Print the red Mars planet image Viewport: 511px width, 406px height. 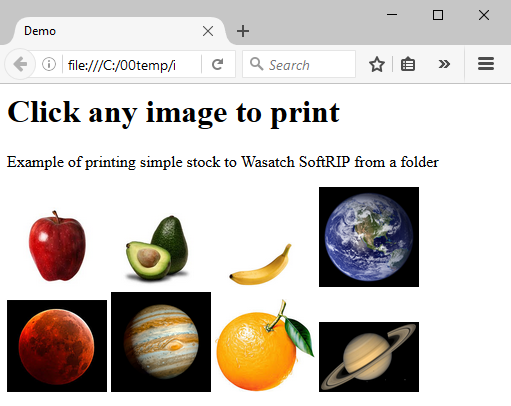pyautogui.click(x=57, y=346)
